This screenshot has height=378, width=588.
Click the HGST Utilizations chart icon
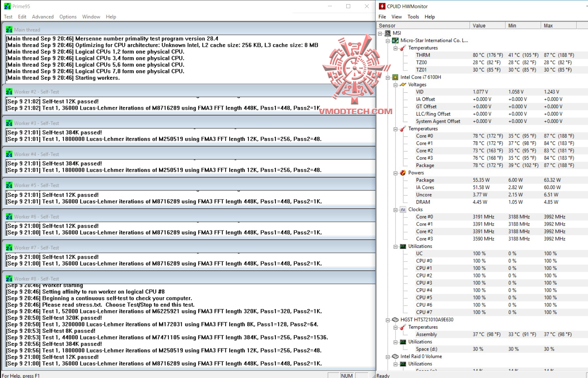point(403,342)
